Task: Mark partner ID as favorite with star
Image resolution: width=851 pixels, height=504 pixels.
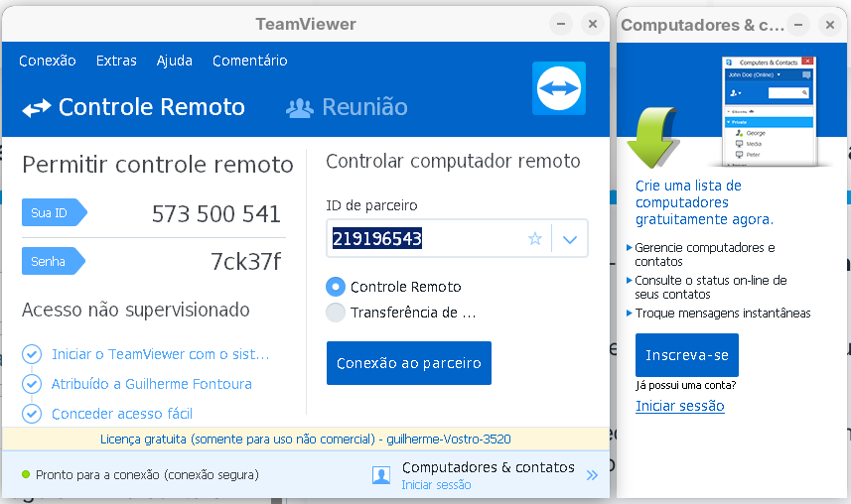Action: (x=535, y=239)
